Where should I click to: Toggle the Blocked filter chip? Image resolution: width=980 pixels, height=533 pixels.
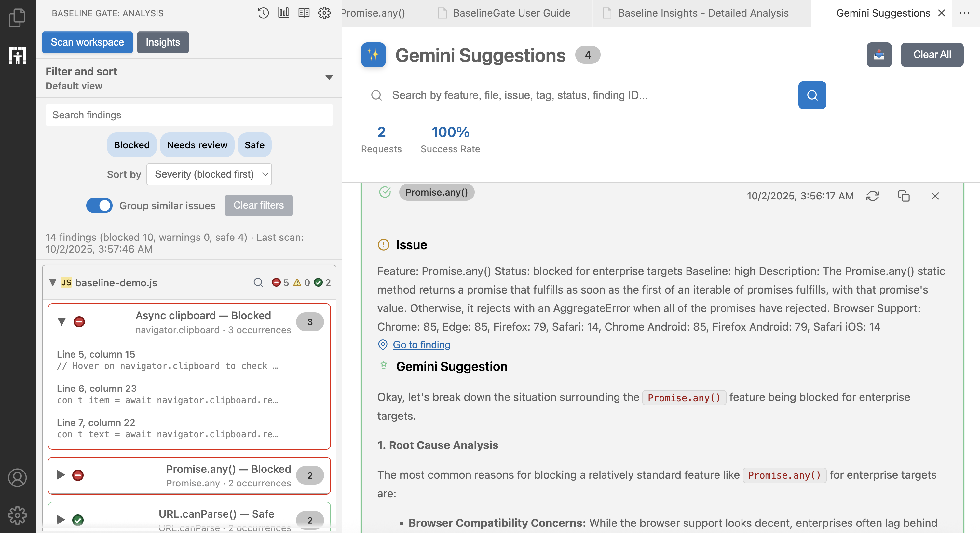pos(132,145)
